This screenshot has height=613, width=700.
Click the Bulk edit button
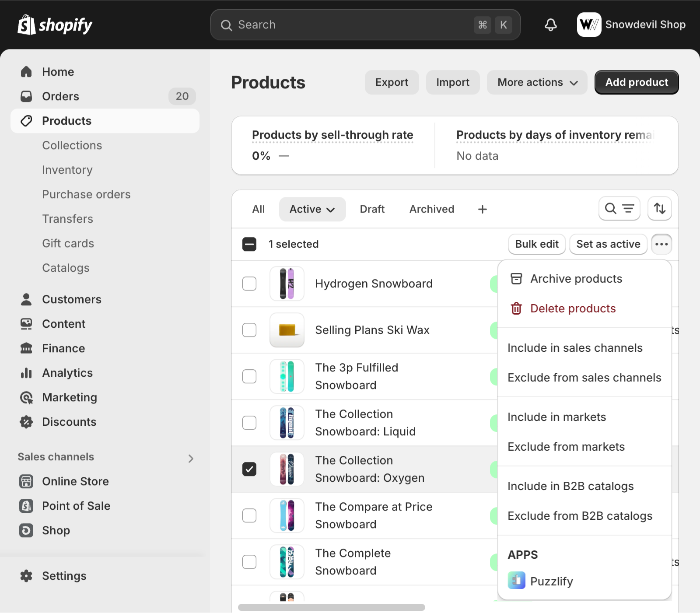coord(537,244)
